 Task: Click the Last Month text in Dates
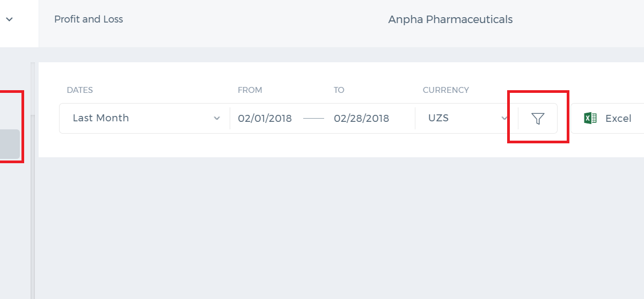(x=101, y=118)
